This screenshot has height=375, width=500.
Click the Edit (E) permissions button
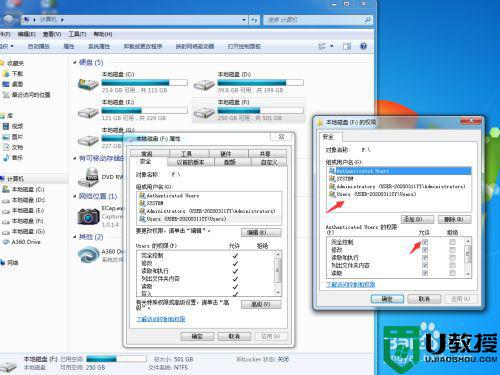click(261, 232)
